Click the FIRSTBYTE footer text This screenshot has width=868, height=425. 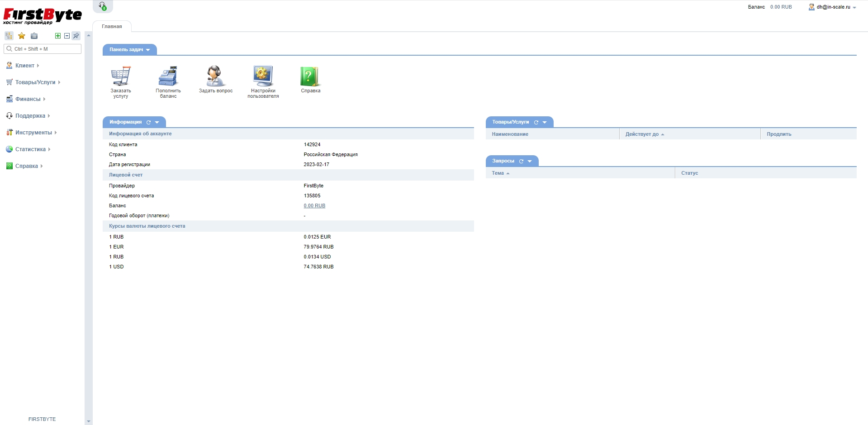42,419
